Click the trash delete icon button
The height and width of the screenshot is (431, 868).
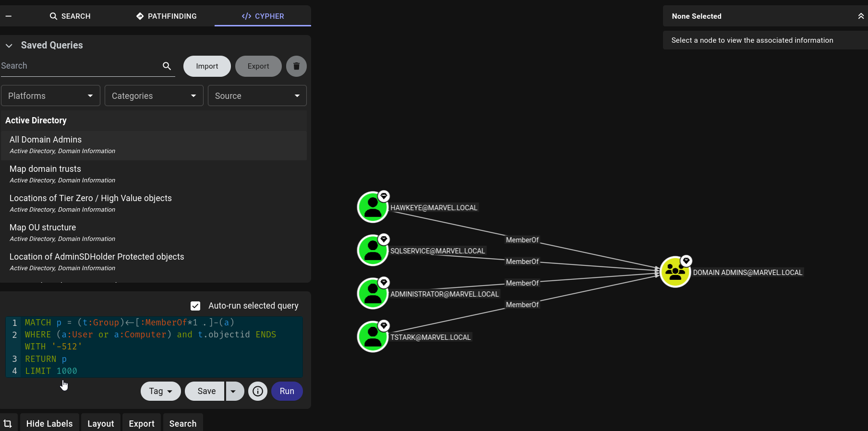coord(296,66)
